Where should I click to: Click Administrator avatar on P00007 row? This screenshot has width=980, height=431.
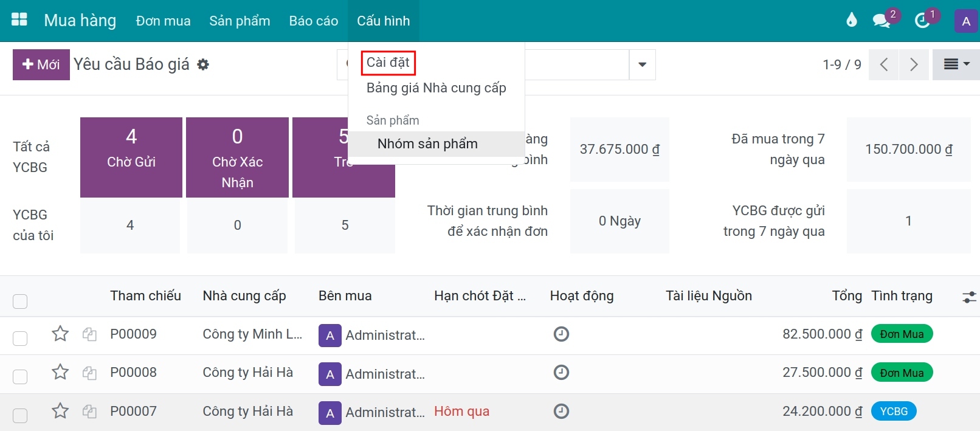point(330,413)
